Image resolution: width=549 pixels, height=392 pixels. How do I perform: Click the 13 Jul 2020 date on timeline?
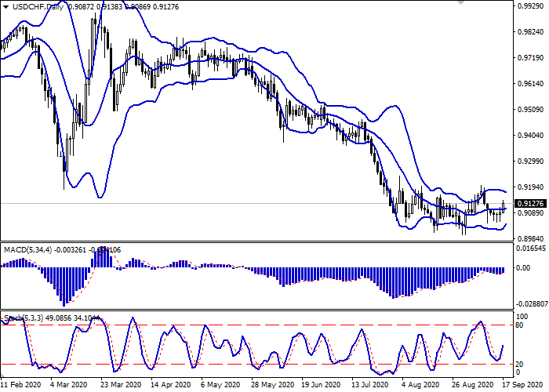tap(370, 385)
